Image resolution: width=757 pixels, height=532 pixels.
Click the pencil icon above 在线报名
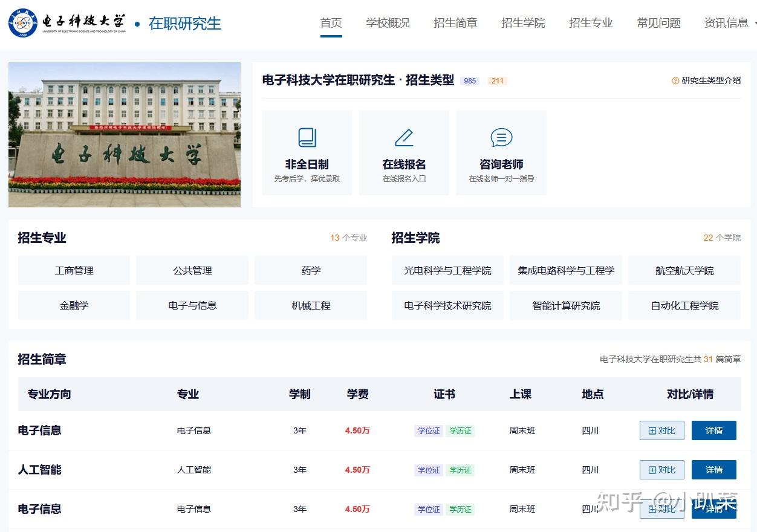pyautogui.click(x=404, y=138)
